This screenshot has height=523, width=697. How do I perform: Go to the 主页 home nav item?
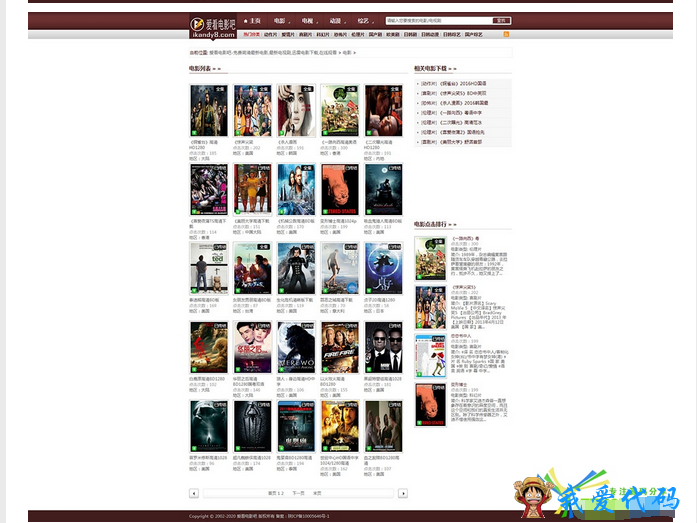(252, 21)
